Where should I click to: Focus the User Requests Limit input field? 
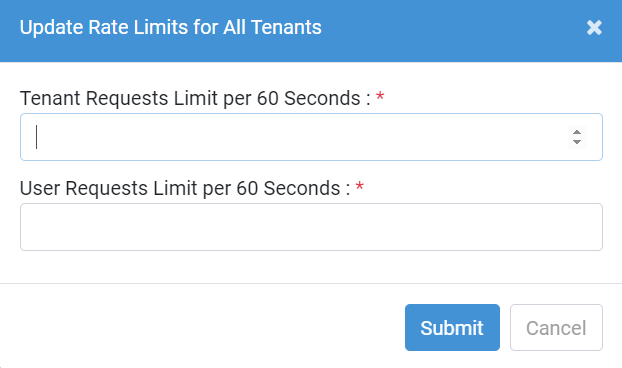point(311,227)
